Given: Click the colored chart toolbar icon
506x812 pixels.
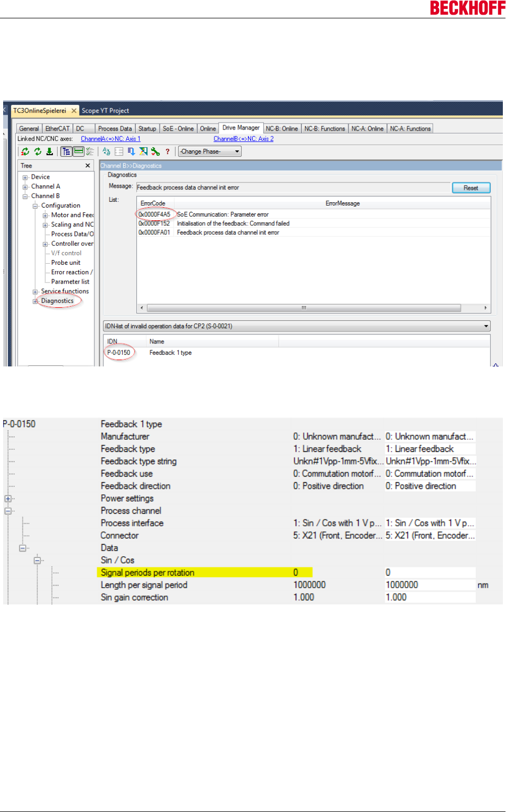Looking at the screenshot, I should pyautogui.click(x=143, y=151).
